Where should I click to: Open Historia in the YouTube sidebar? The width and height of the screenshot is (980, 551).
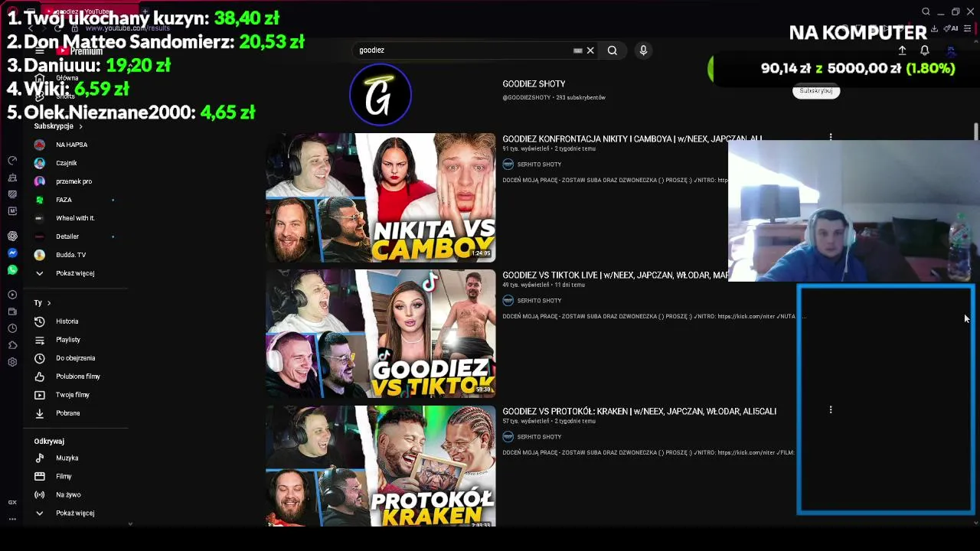pyautogui.click(x=67, y=321)
